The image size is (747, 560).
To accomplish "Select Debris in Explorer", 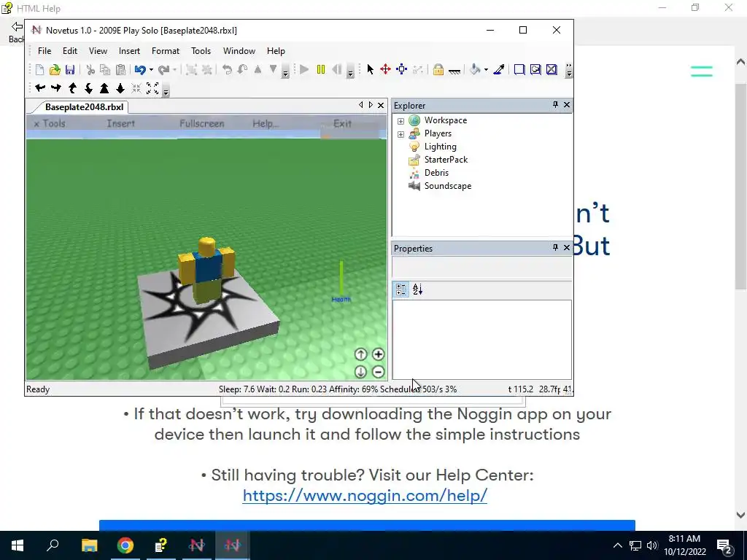I will (x=436, y=173).
